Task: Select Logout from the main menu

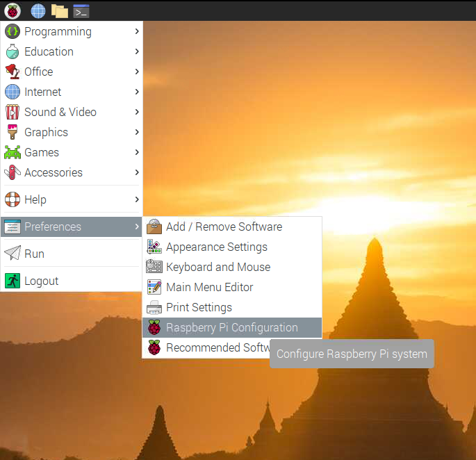Action: (x=41, y=281)
